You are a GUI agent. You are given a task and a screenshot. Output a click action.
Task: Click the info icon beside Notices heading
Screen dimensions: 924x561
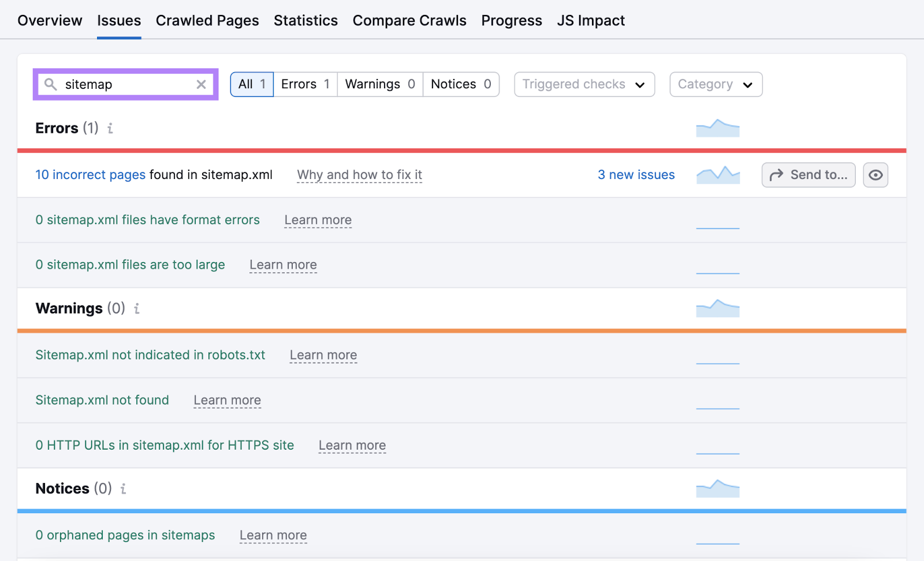(x=123, y=489)
